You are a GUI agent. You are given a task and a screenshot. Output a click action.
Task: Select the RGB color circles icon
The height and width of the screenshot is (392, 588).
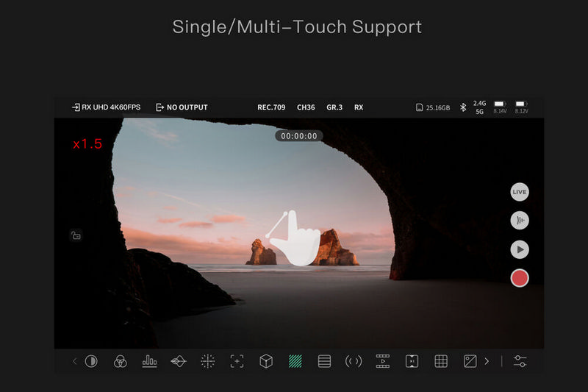point(120,361)
